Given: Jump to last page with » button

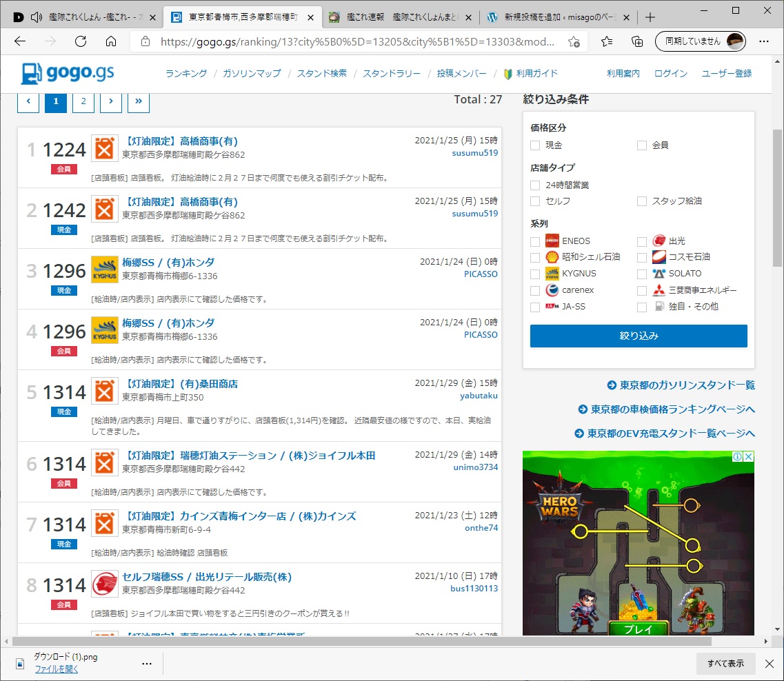Looking at the screenshot, I should point(139,101).
